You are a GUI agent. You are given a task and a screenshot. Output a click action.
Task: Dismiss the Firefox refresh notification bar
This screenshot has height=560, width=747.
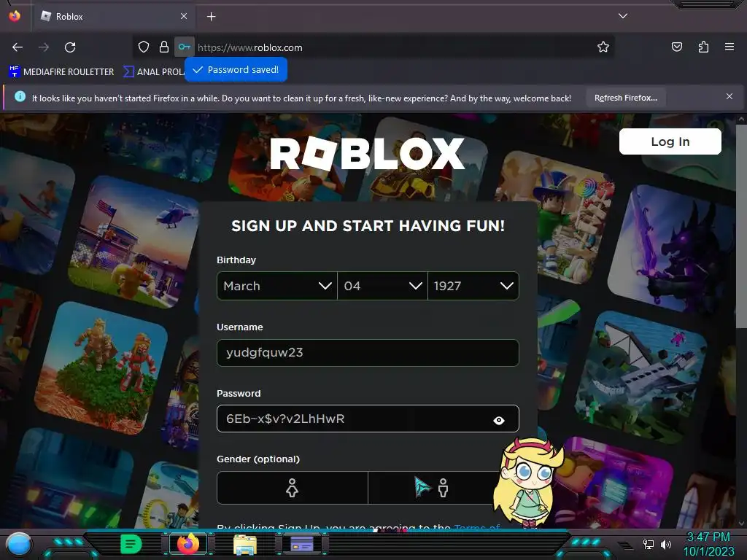729,97
